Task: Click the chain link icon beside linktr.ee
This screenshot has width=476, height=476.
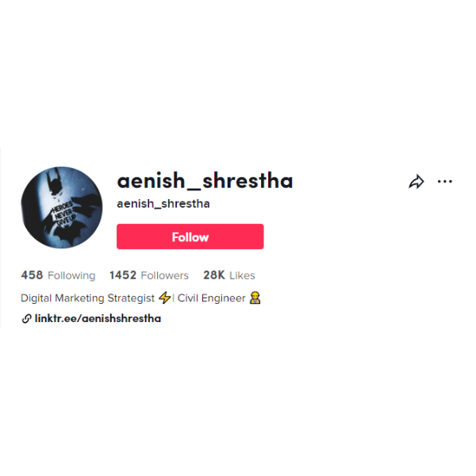Action: tap(27, 319)
